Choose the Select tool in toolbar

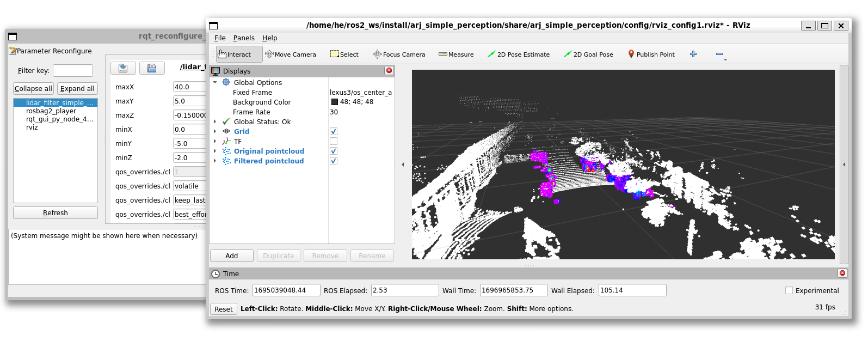344,54
